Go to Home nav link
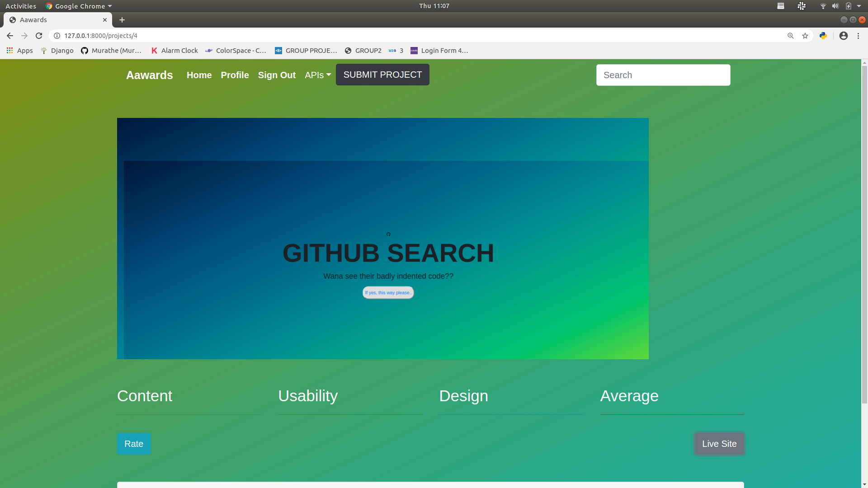This screenshot has width=868, height=488. pos(199,75)
